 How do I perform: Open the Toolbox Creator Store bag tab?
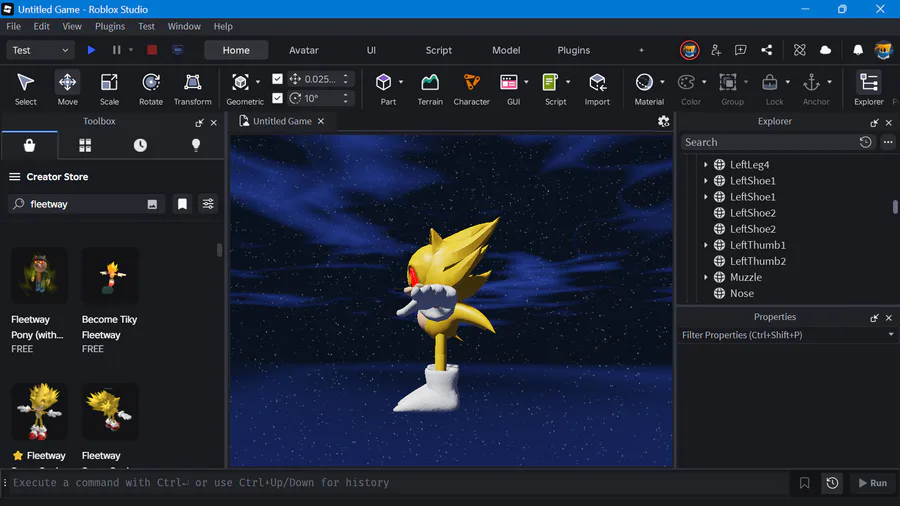click(x=29, y=145)
